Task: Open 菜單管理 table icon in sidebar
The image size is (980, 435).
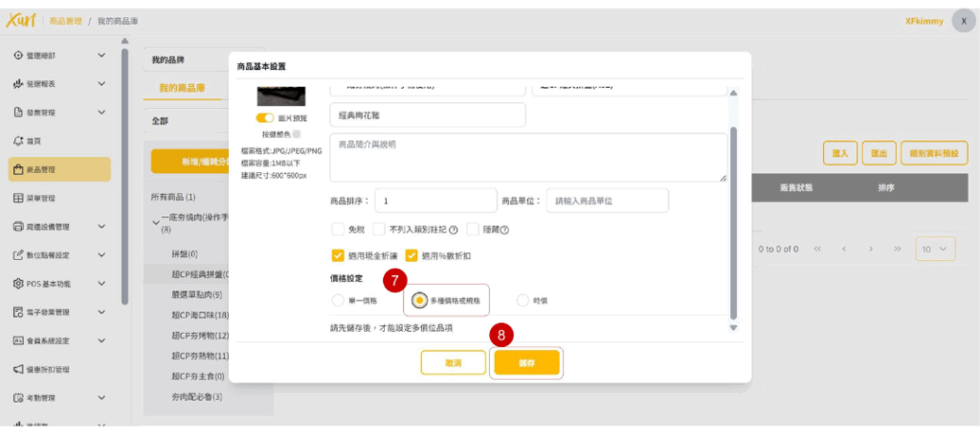Action: (18, 198)
